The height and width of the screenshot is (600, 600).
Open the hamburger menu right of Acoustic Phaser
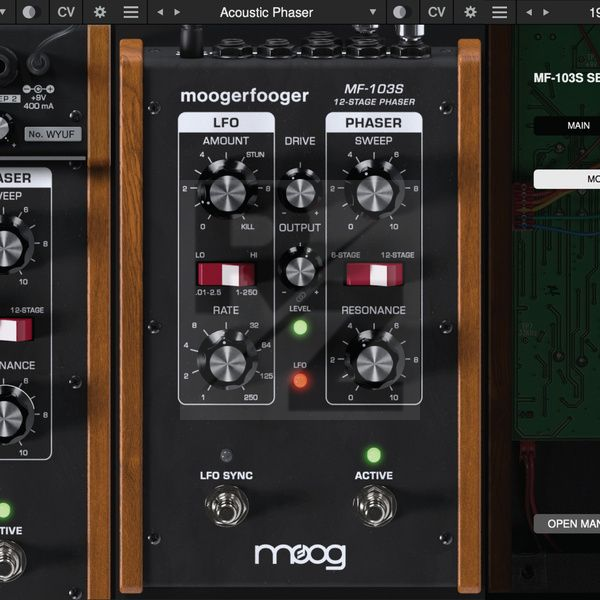click(500, 12)
